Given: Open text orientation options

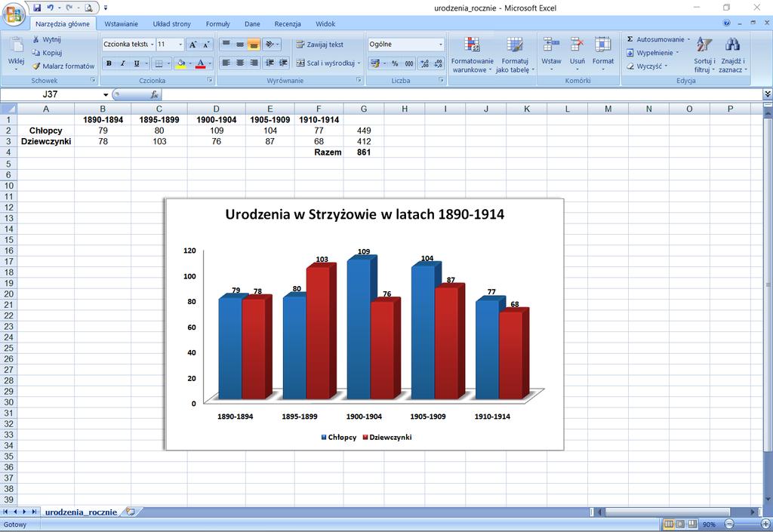Looking at the screenshot, I should pos(272,45).
